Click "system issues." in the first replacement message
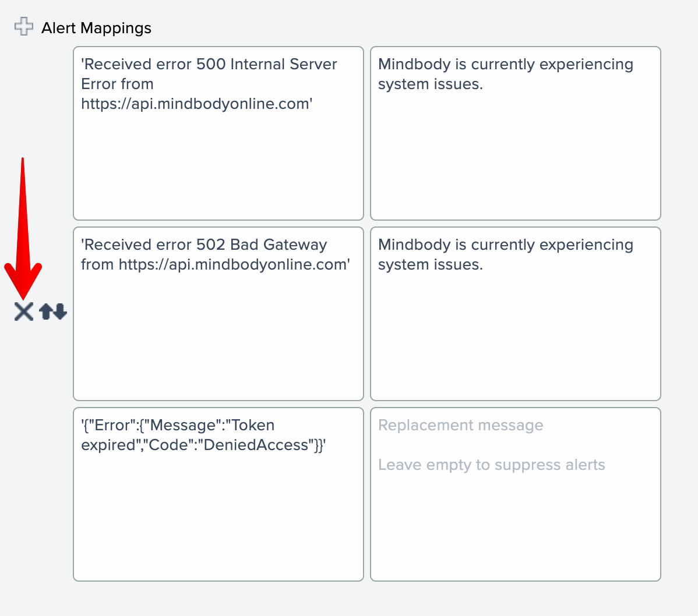Screen dimensions: 698x616 coord(430,84)
